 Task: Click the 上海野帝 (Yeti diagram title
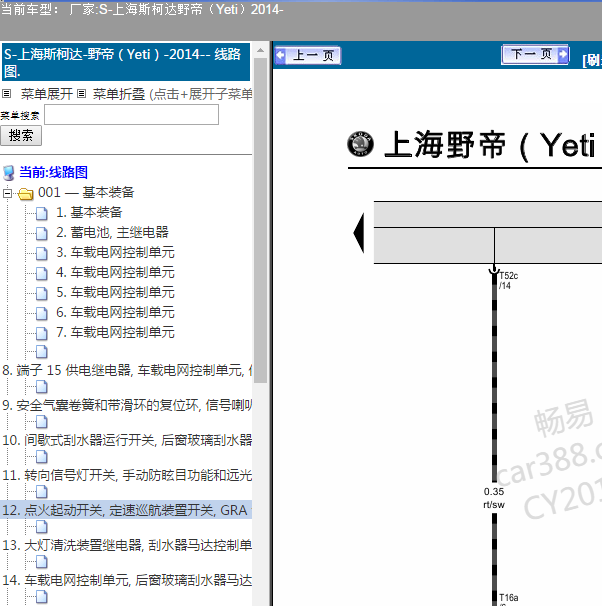(489, 145)
